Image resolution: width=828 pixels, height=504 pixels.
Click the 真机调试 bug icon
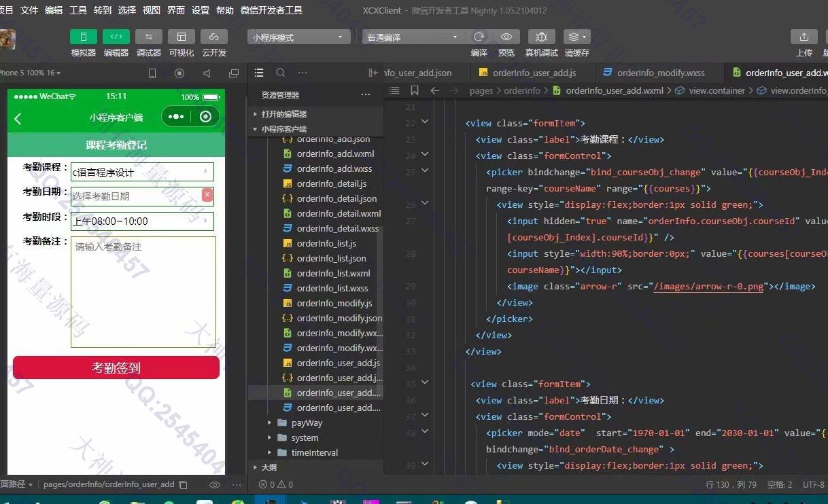pyautogui.click(x=542, y=37)
